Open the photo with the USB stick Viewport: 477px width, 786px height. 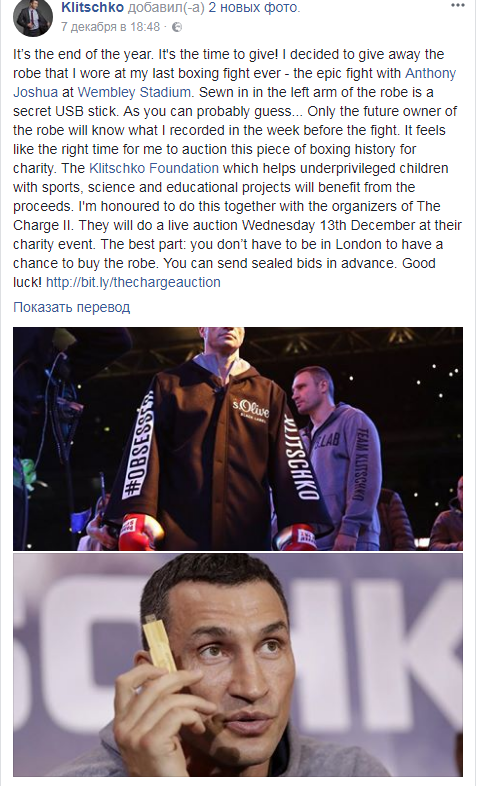(x=238, y=665)
